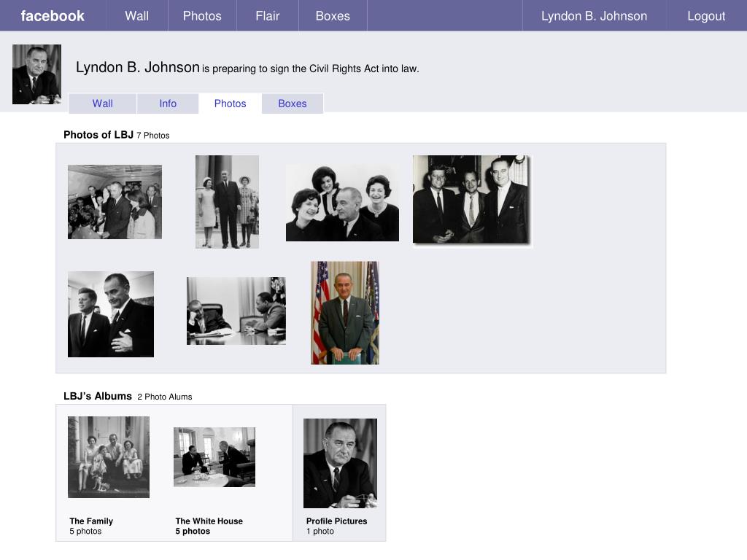The width and height of the screenshot is (747, 560).
Task: Open Boxes in the top navigation bar
Action: pyautogui.click(x=333, y=16)
